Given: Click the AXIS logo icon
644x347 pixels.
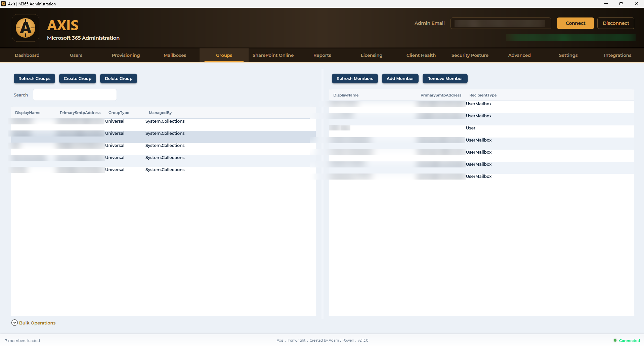Looking at the screenshot, I should [26, 28].
